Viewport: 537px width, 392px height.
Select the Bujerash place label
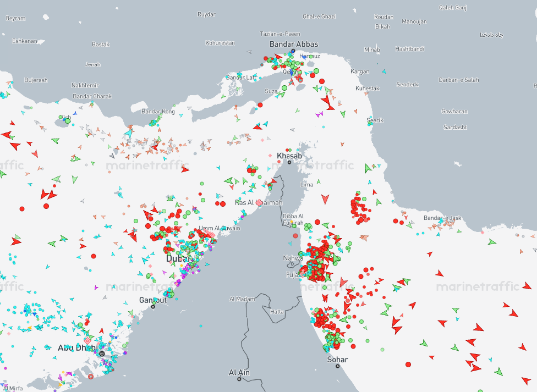pos(36,80)
